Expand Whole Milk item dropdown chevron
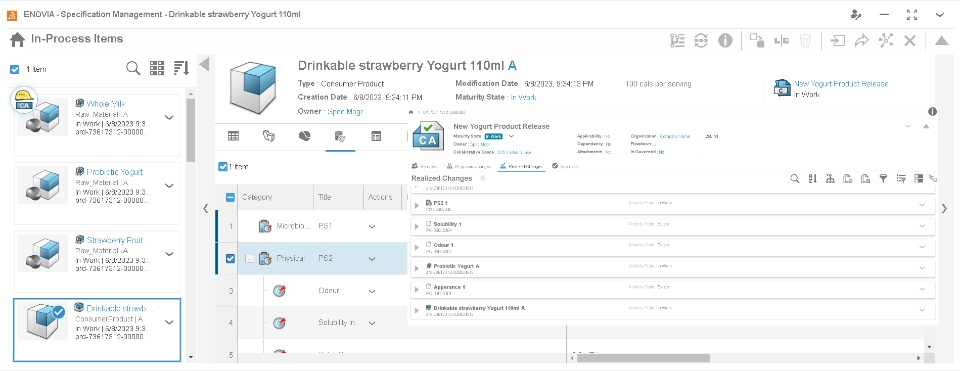The width and height of the screenshot is (960, 371). point(170,118)
